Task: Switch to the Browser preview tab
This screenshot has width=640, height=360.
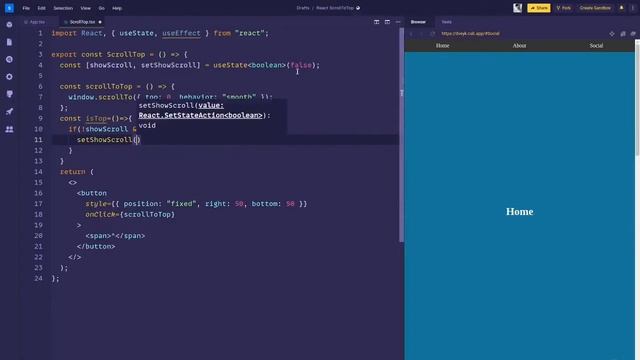Action: (x=418, y=22)
